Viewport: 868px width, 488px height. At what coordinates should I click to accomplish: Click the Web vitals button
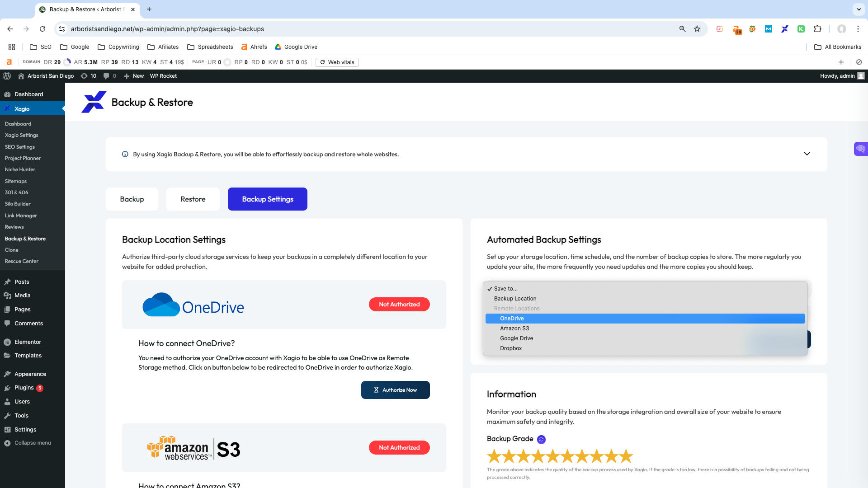pos(337,62)
